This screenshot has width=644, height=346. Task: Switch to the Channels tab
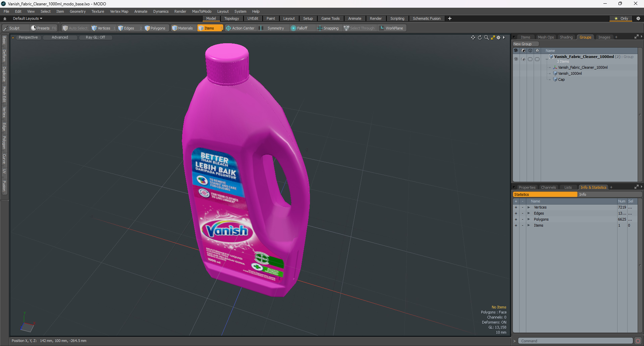548,187
